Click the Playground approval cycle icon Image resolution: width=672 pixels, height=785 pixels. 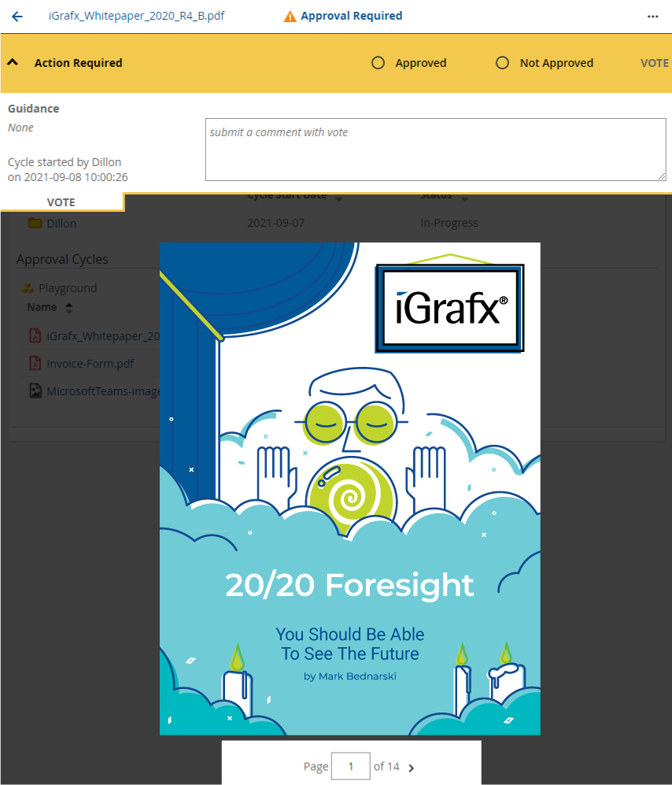click(x=27, y=288)
